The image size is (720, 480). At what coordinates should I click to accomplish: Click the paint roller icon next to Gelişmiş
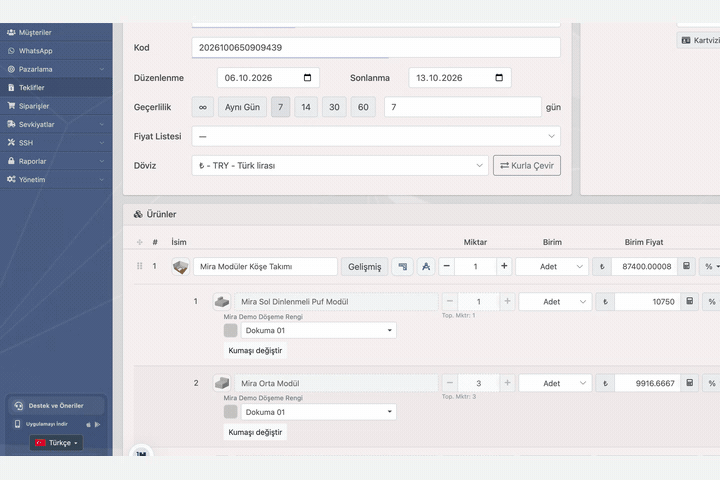tap(403, 266)
